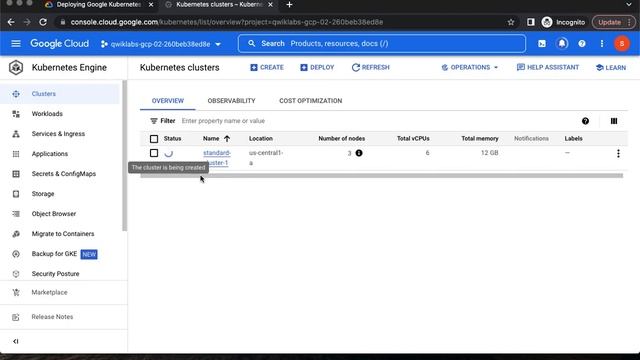
Task: Go to Services & Ingress page
Action: coord(58,134)
